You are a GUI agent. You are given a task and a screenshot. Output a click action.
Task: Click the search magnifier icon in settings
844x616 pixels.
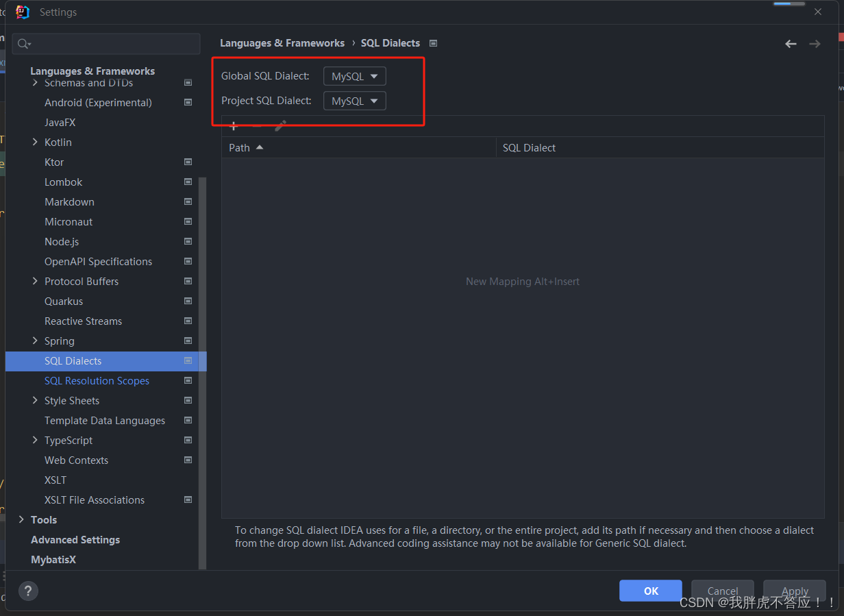pos(24,44)
